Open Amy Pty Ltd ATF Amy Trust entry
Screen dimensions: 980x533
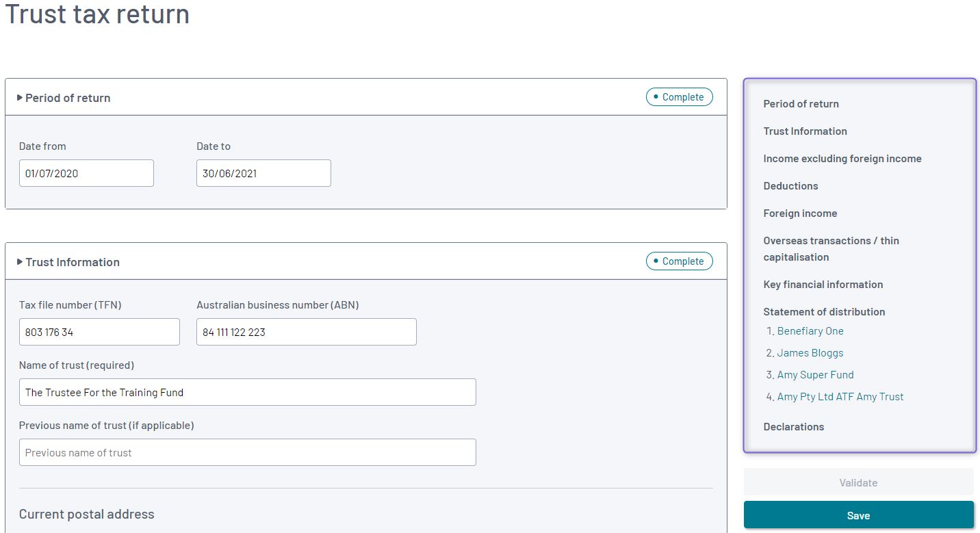coord(840,396)
